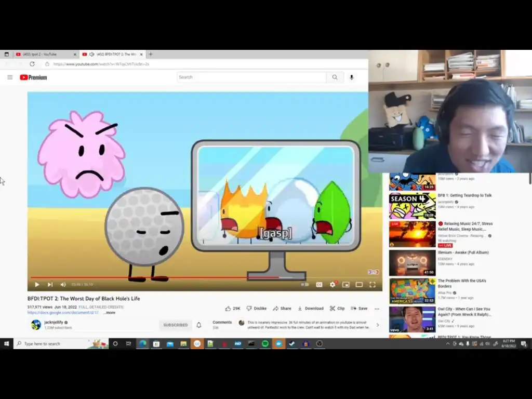
Task: Open Owl City 'When Can I See You Again?'
Action: [464, 312]
